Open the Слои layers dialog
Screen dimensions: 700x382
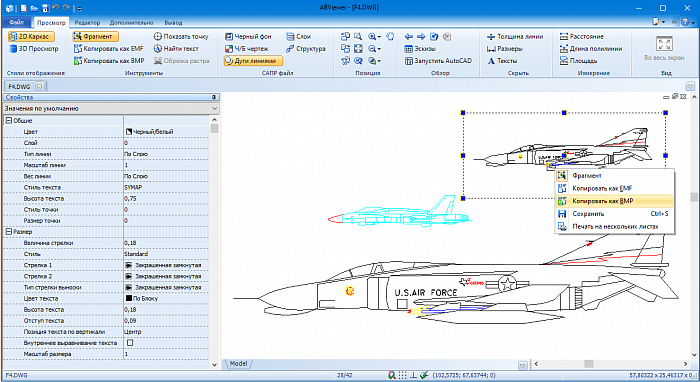pos(298,37)
